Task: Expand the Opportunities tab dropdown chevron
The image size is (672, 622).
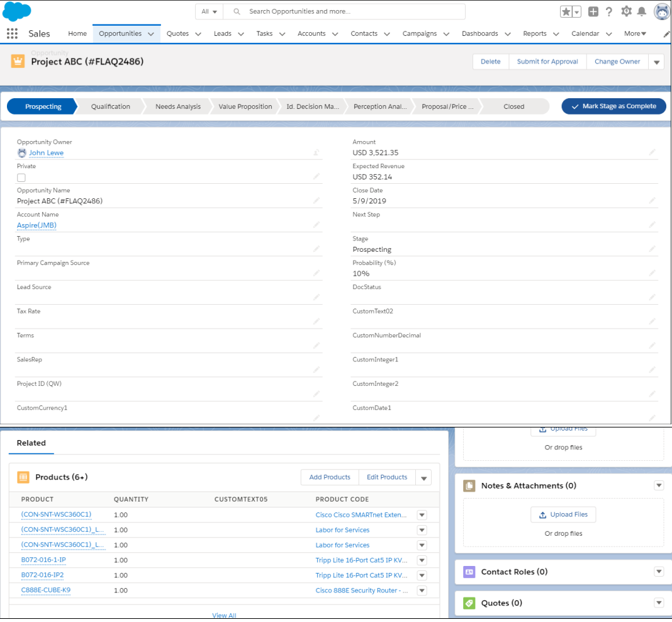Action: coord(151,34)
